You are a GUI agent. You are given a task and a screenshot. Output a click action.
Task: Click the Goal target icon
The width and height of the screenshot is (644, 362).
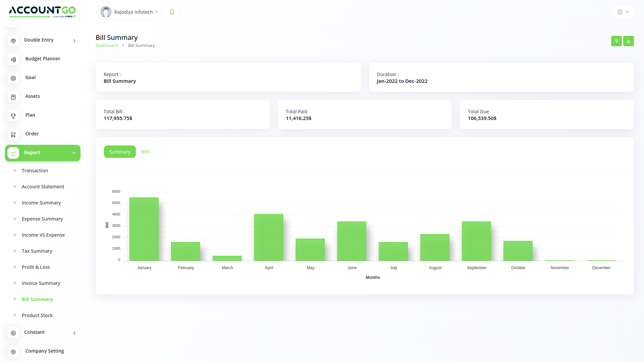(13, 78)
